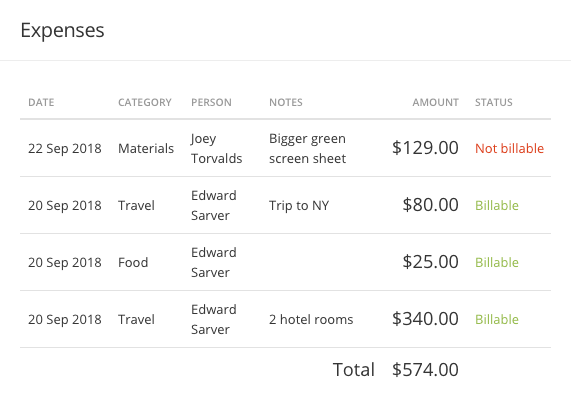Select the Bigger green screen sheet note
This screenshot has width=571, height=405.
[307, 148]
